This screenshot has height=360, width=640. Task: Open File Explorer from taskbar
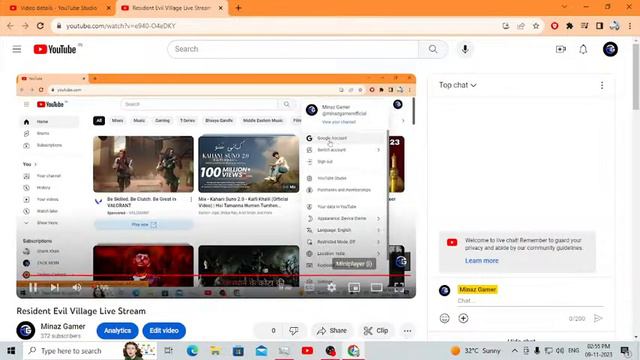215,351
